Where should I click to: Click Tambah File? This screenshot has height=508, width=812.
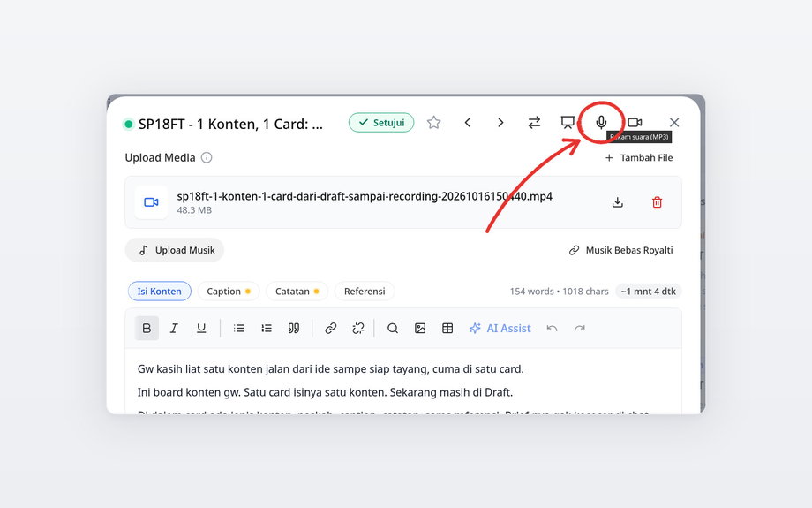(x=639, y=157)
